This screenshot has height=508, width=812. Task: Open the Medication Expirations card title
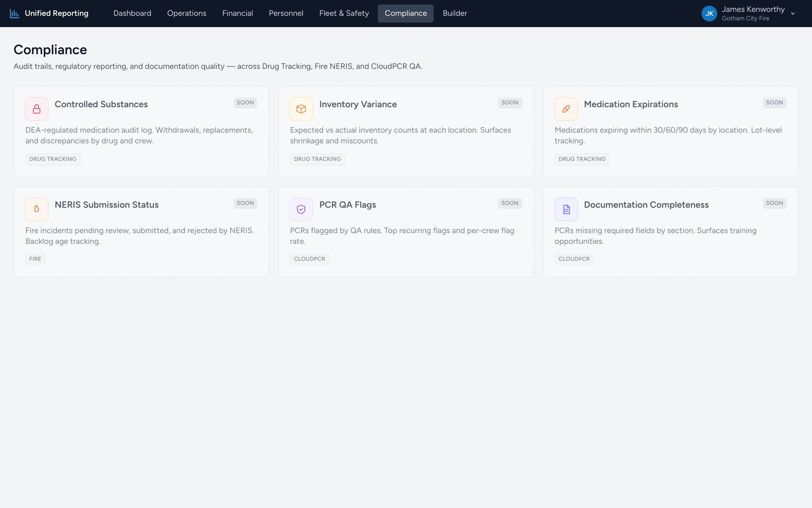click(631, 104)
